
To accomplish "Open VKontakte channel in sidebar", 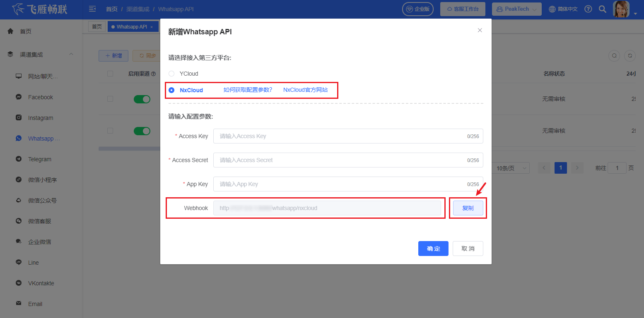I will 41,283.
